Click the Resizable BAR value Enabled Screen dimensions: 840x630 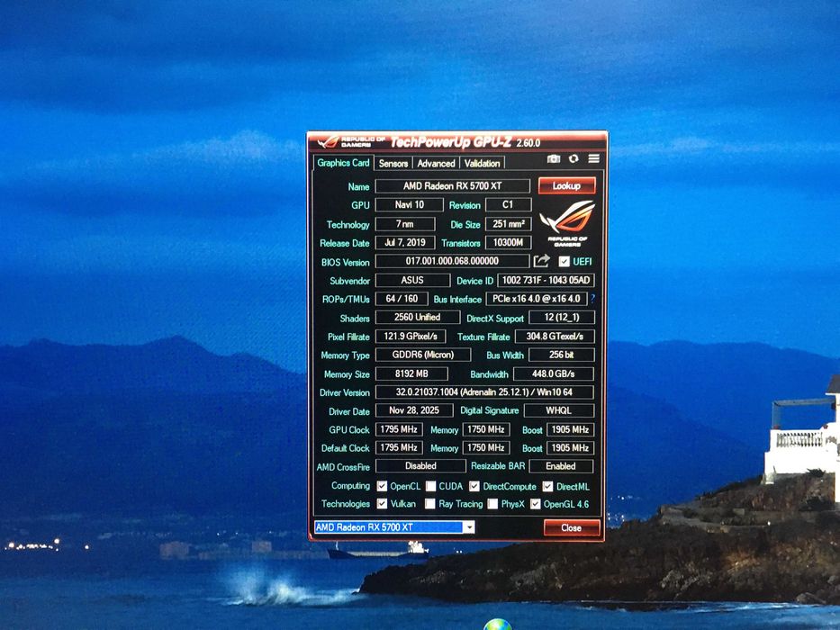click(x=561, y=466)
